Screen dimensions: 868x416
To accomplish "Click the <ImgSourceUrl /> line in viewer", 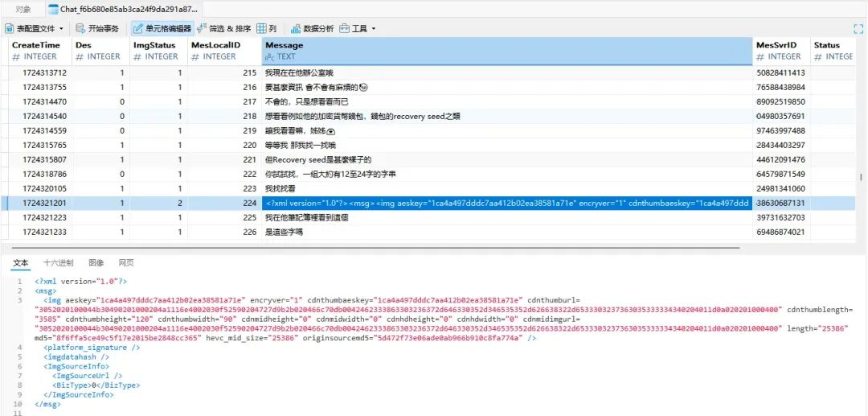I will (88, 376).
